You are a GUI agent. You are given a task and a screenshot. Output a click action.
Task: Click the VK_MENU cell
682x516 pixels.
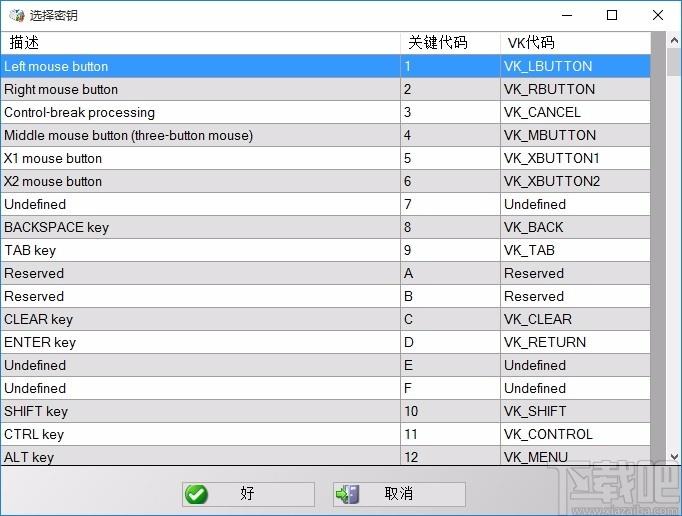(x=575, y=456)
